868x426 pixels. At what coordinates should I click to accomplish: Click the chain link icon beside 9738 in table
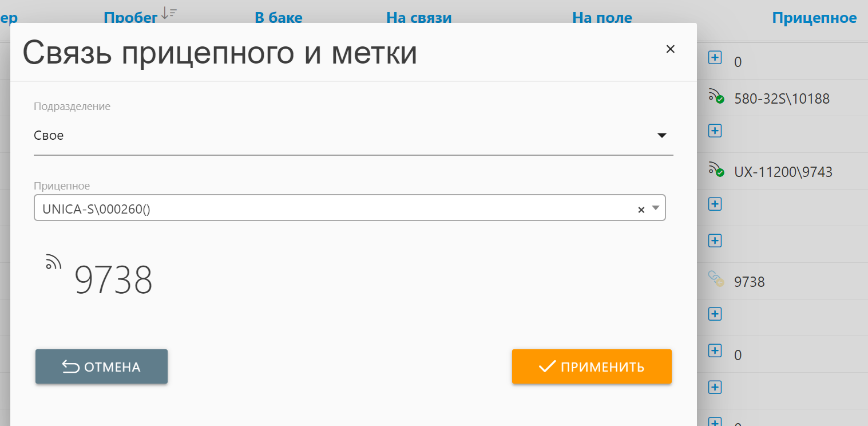716,279
